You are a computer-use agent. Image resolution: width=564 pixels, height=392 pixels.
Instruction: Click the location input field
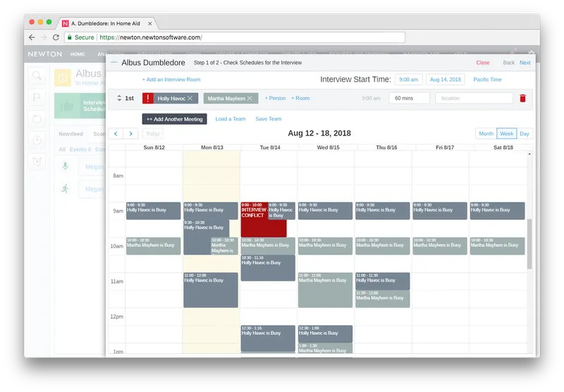pos(474,98)
